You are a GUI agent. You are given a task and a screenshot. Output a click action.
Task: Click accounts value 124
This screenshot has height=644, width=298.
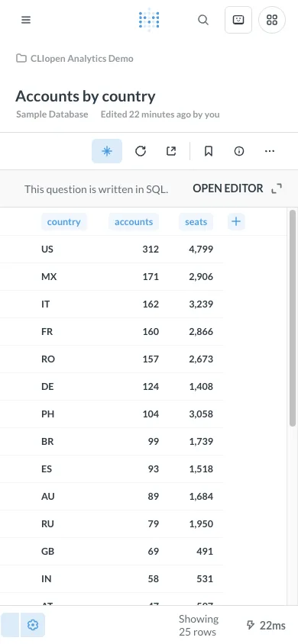(151, 387)
